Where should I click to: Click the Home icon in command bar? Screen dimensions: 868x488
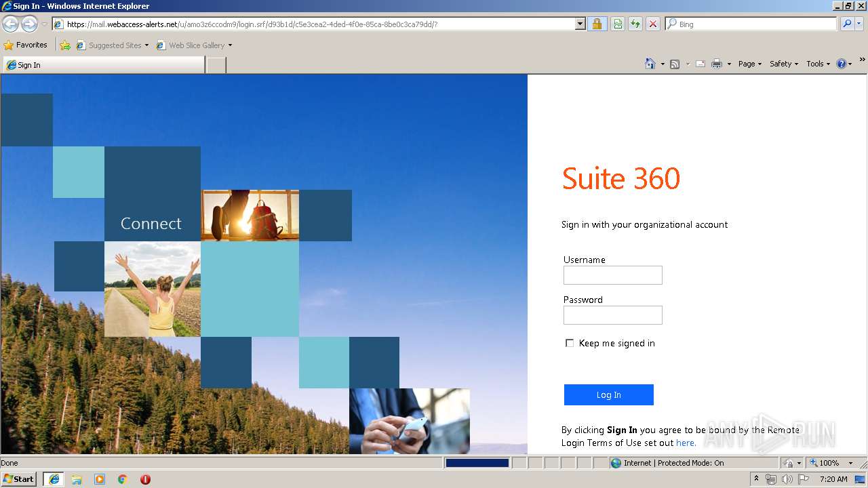click(x=650, y=64)
